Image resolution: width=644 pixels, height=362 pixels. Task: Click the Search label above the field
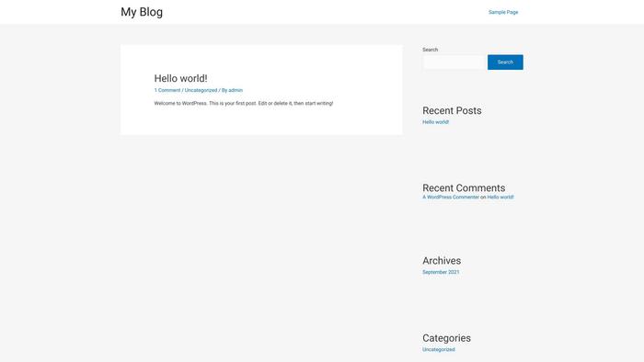click(x=430, y=50)
